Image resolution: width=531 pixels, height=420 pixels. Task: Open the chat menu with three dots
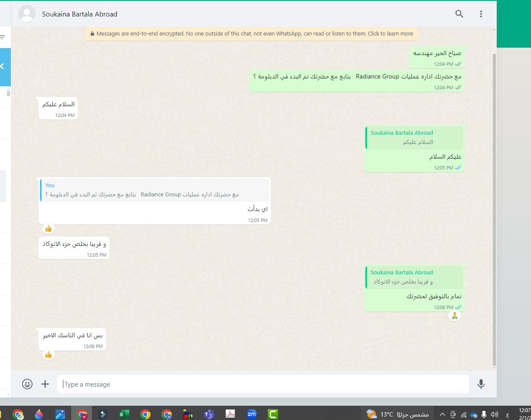coord(481,14)
